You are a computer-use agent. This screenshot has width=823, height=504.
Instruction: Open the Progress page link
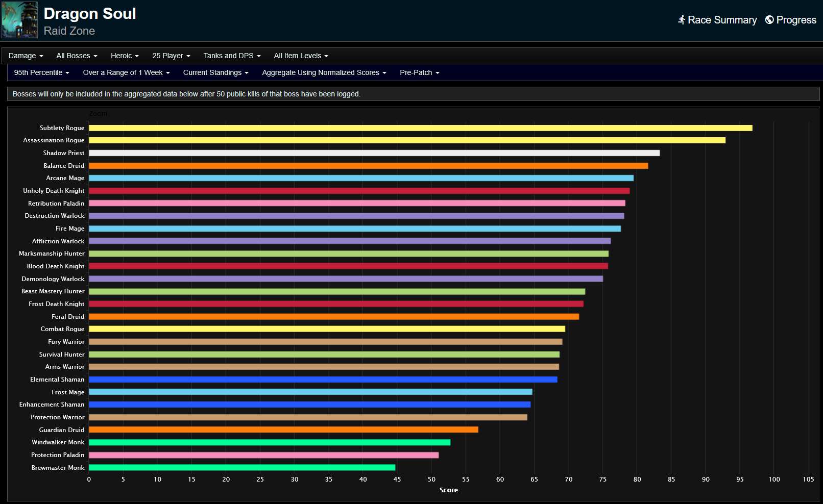point(796,20)
